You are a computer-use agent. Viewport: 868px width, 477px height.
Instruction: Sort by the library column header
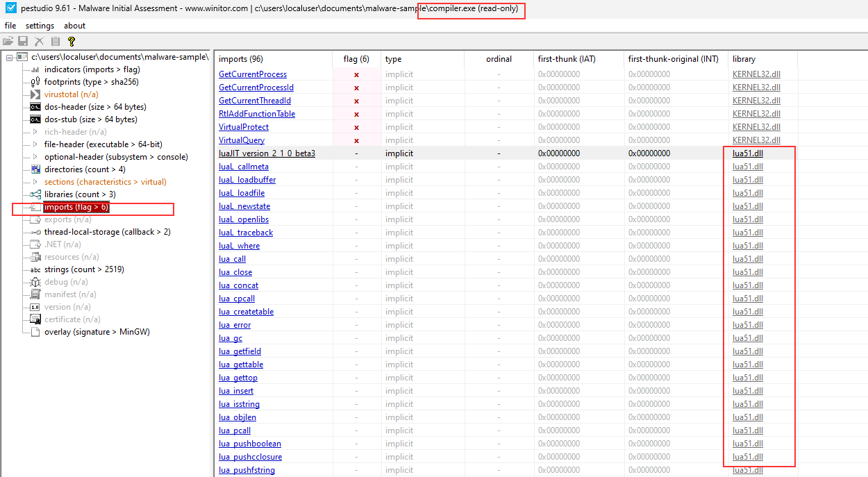[x=744, y=59]
